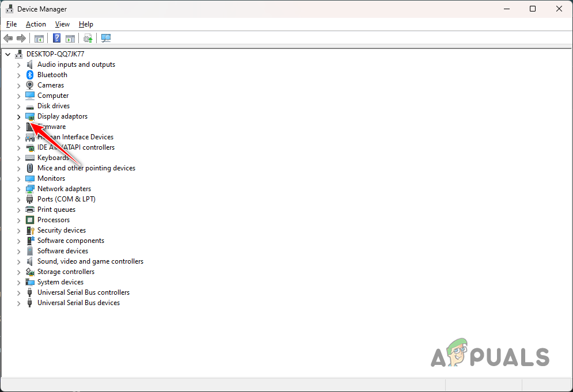The image size is (573, 392).
Task: Click the Audio inputs and outputs speaker icon
Action: click(30, 64)
